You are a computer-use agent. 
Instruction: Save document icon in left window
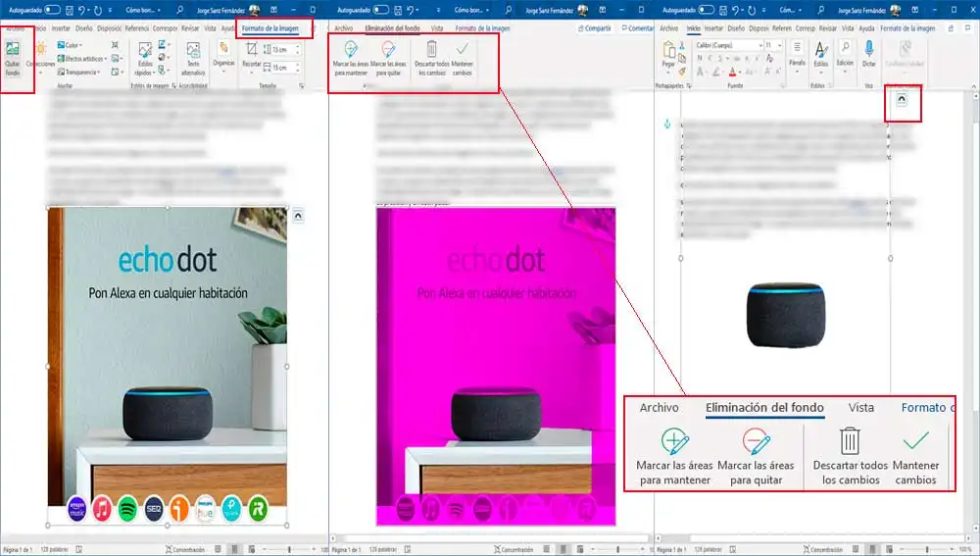click(x=70, y=10)
